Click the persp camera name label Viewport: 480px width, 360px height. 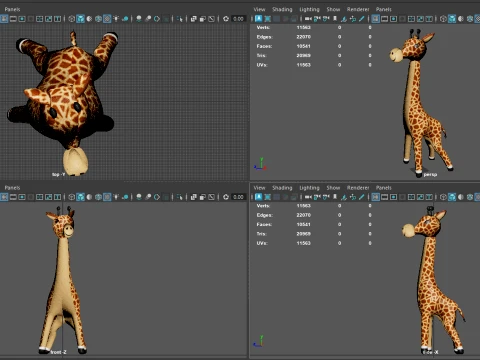tap(430, 174)
